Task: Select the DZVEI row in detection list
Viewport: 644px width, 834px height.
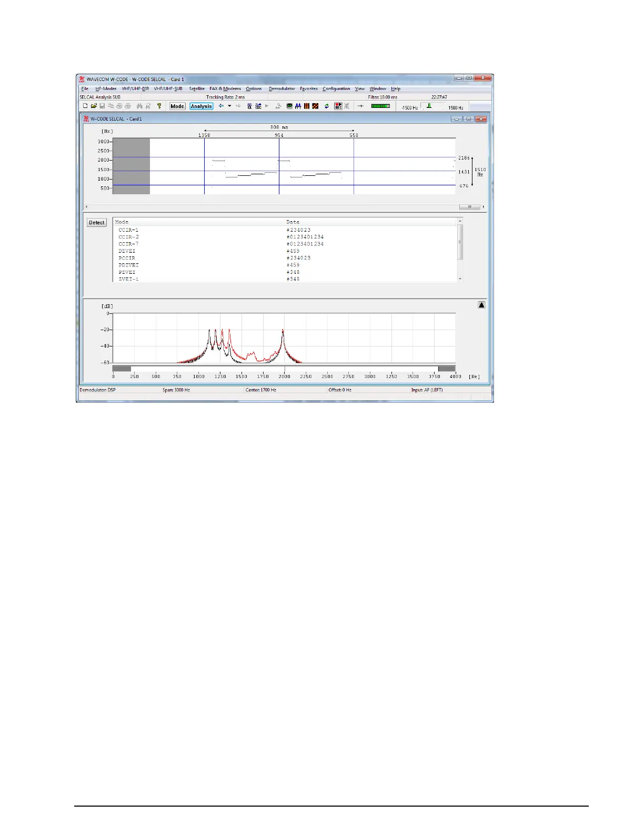Action: tap(285, 251)
